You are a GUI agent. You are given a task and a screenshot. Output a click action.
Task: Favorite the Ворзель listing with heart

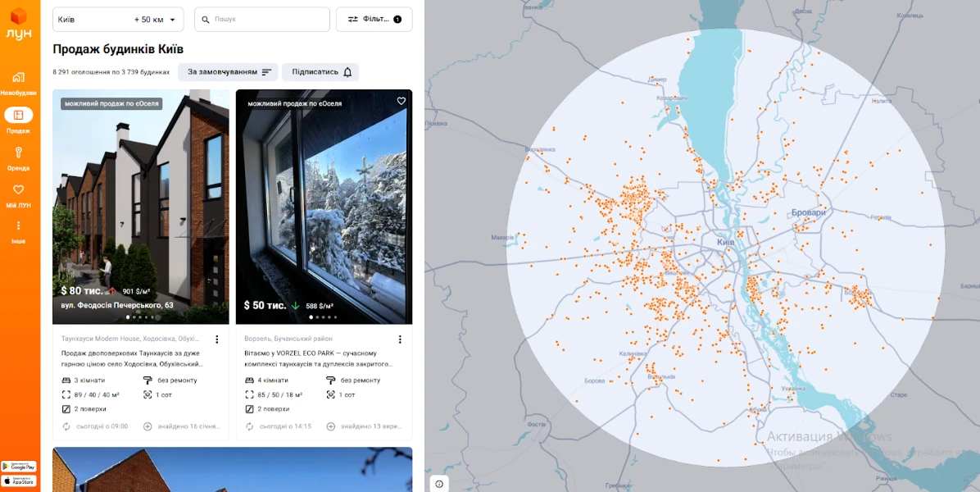pyautogui.click(x=402, y=102)
